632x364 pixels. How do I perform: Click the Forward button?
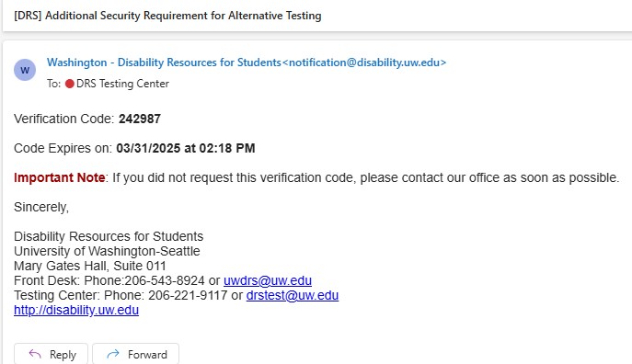136,354
